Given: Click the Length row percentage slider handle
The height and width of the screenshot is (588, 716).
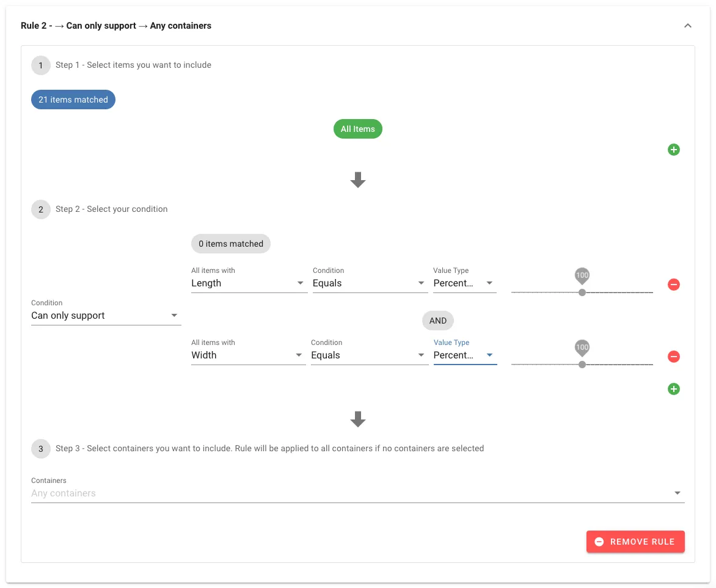Looking at the screenshot, I should click(x=582, y=292).
